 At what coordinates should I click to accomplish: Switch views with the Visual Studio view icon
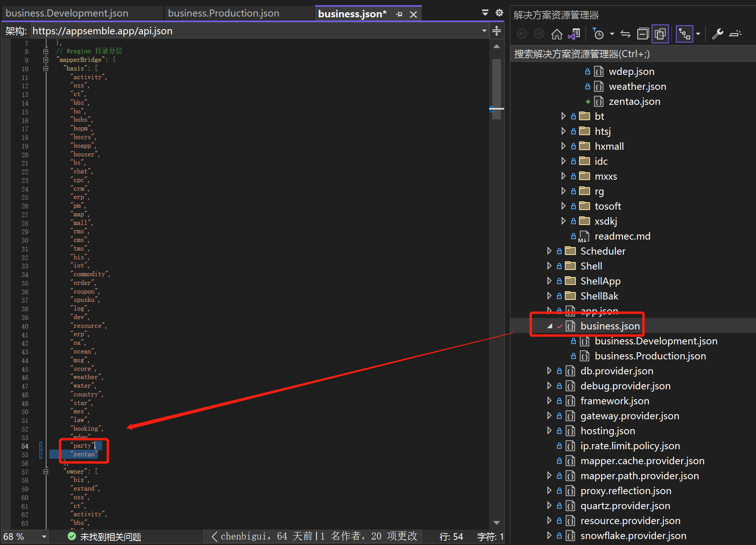[x=574, y=34]
